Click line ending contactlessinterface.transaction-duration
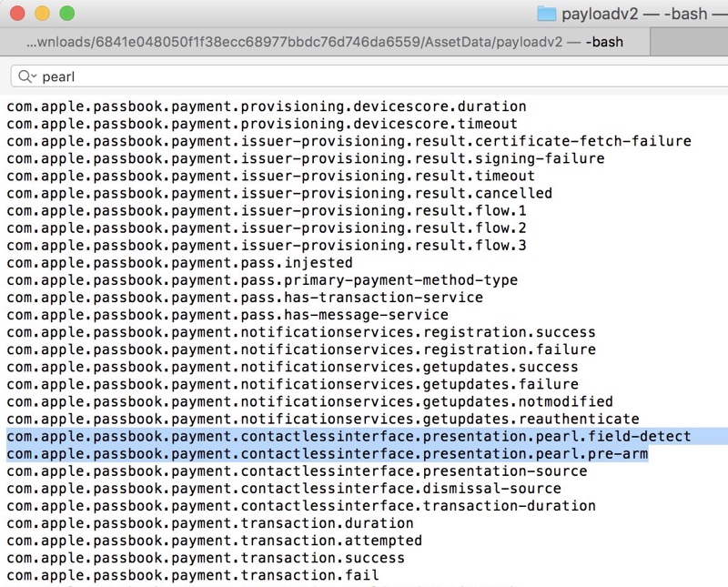 [x=301, y=506]
